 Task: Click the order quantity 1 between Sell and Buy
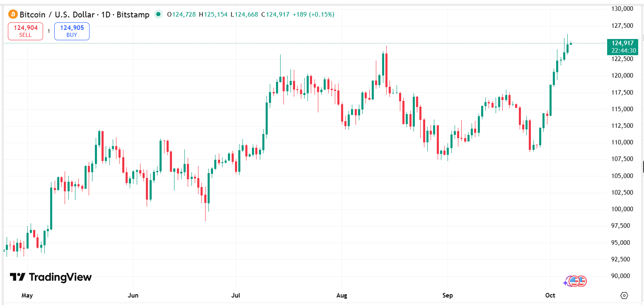tap(48, 31)
